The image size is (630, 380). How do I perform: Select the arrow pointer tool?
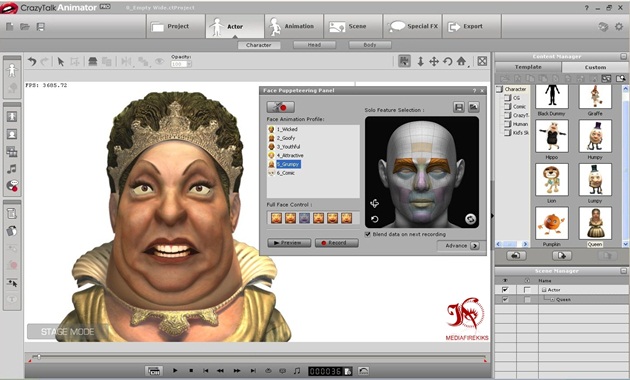pyautogui.click(x=61, y=61)
